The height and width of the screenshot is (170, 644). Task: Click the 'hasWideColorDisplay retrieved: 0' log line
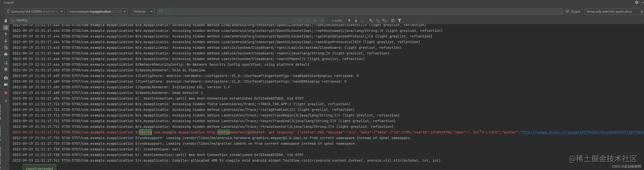tap(185, 76)
